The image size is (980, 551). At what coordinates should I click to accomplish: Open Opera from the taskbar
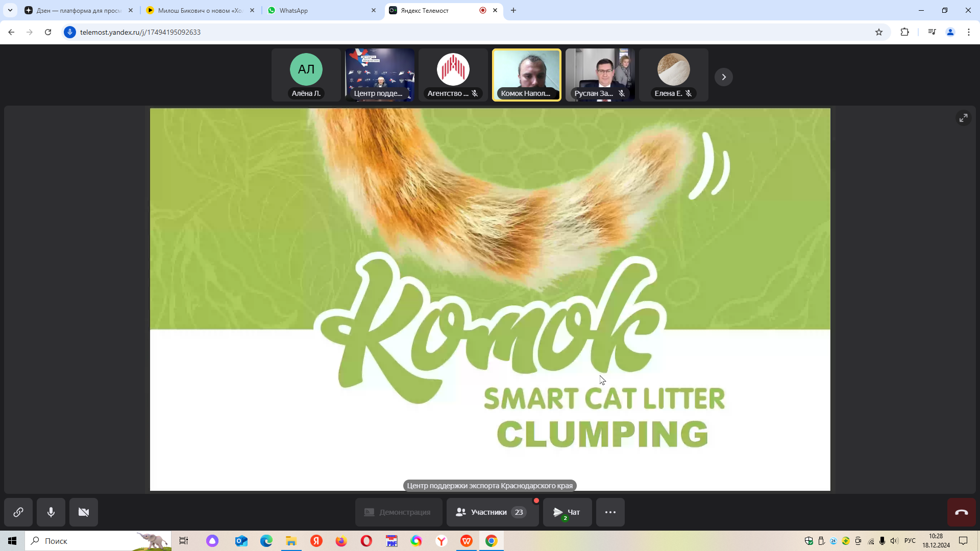[366, 541]
